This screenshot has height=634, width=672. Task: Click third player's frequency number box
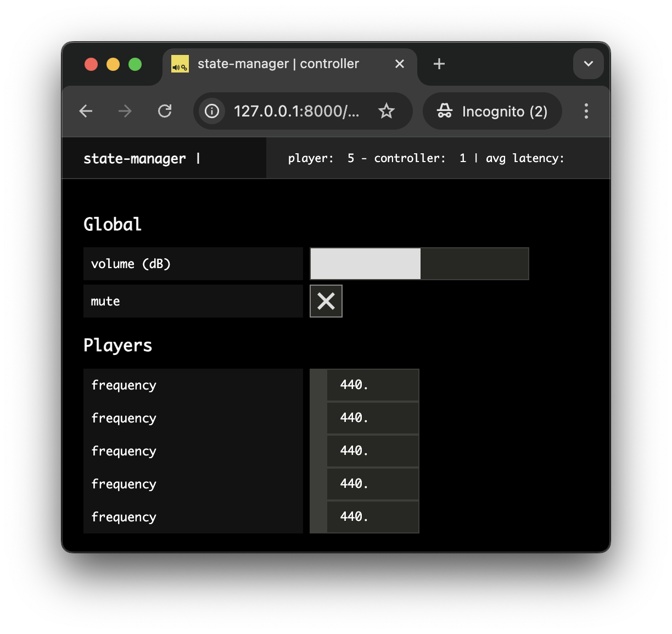372,451
